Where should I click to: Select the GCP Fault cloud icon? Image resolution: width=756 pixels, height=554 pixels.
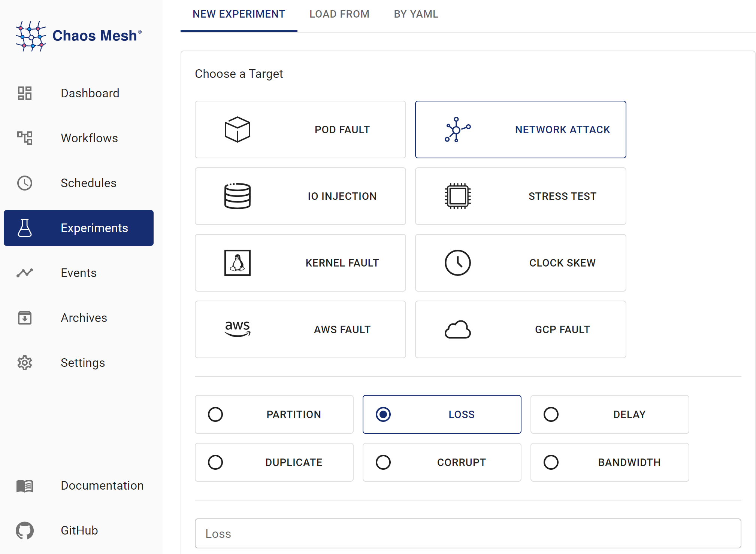[x=457, y=329]
